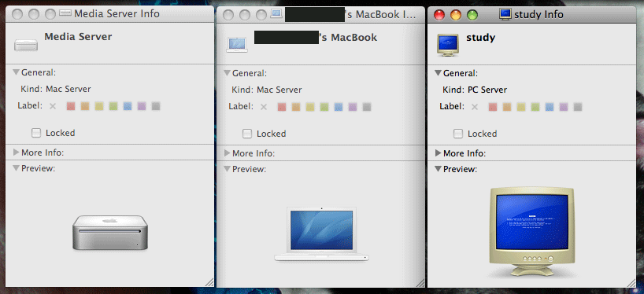
Task: Minimize the study Info window with yellow button
Action: (456, 15)
